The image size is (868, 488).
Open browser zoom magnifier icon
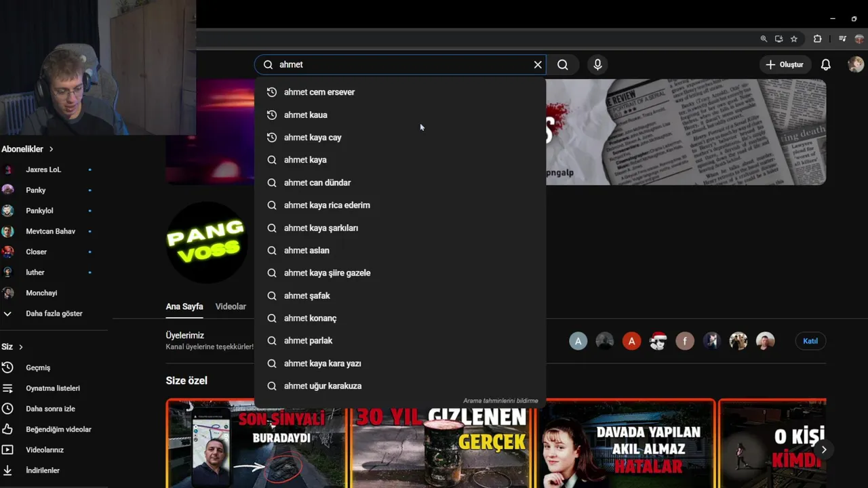764,39
